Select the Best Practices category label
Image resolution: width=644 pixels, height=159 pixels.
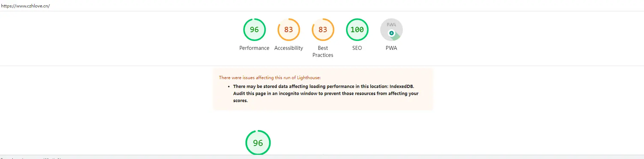point(323,52)
